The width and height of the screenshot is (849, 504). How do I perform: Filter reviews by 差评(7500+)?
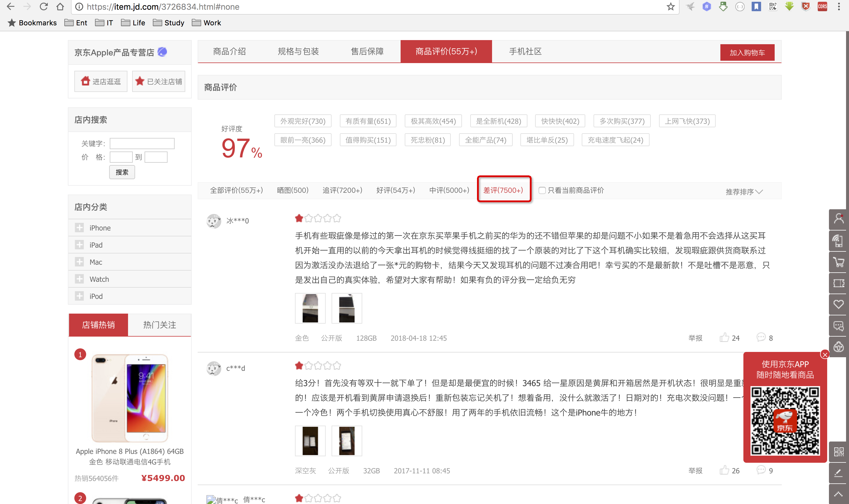pyautogui.click(x=503, y=190)
